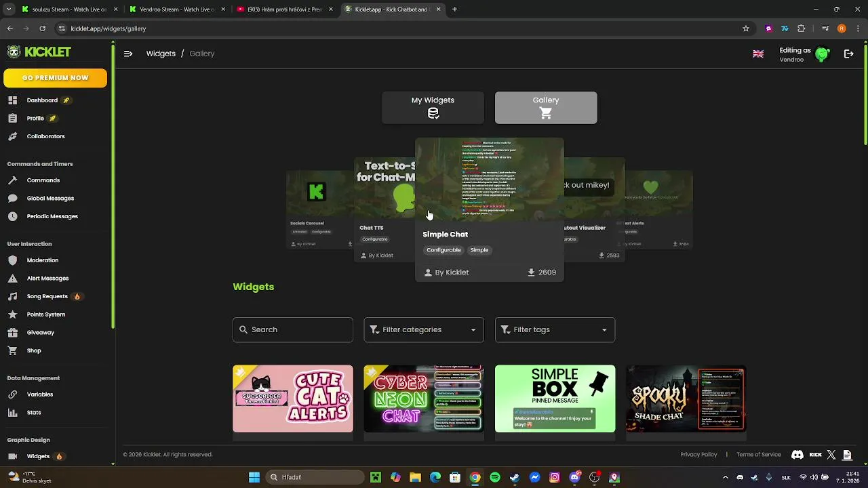
Task: Open Simple Box Pinned Message thumbnail
Action: 555,399
